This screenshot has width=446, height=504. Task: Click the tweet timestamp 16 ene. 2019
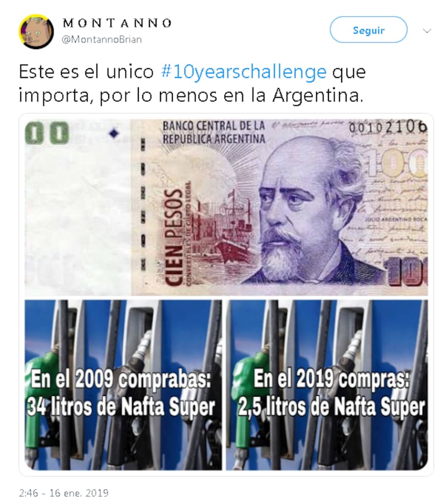(x=64, y=493)
